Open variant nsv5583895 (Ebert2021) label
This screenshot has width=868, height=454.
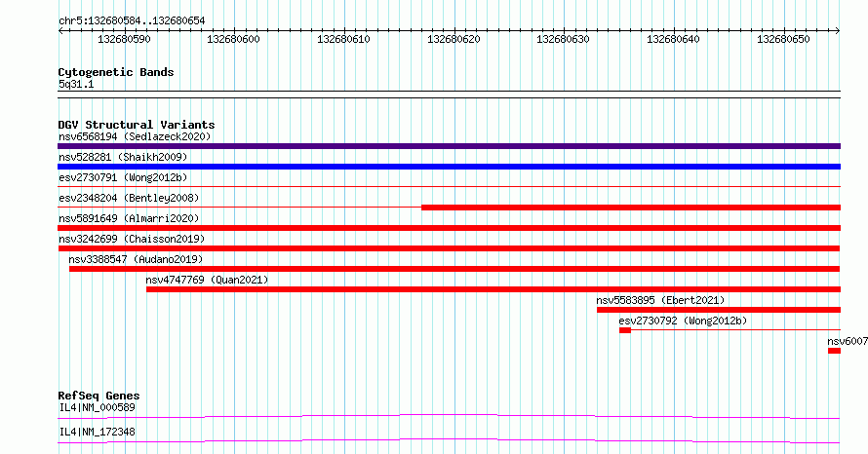point(660,300)
